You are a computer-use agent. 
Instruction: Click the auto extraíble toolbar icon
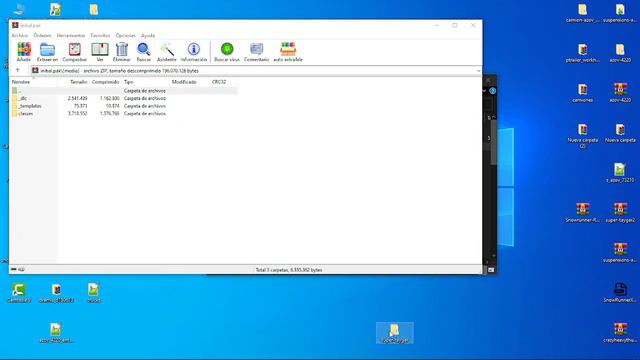point(288,52)
